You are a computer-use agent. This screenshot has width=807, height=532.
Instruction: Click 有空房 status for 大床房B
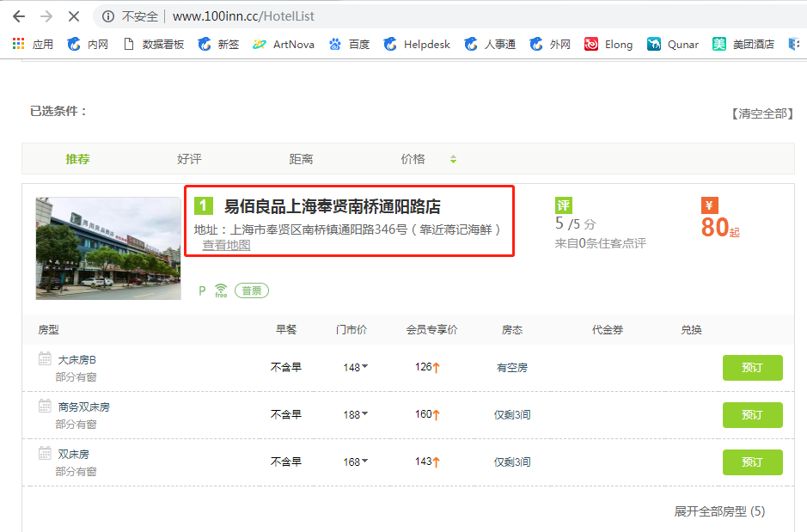(512, 367)
